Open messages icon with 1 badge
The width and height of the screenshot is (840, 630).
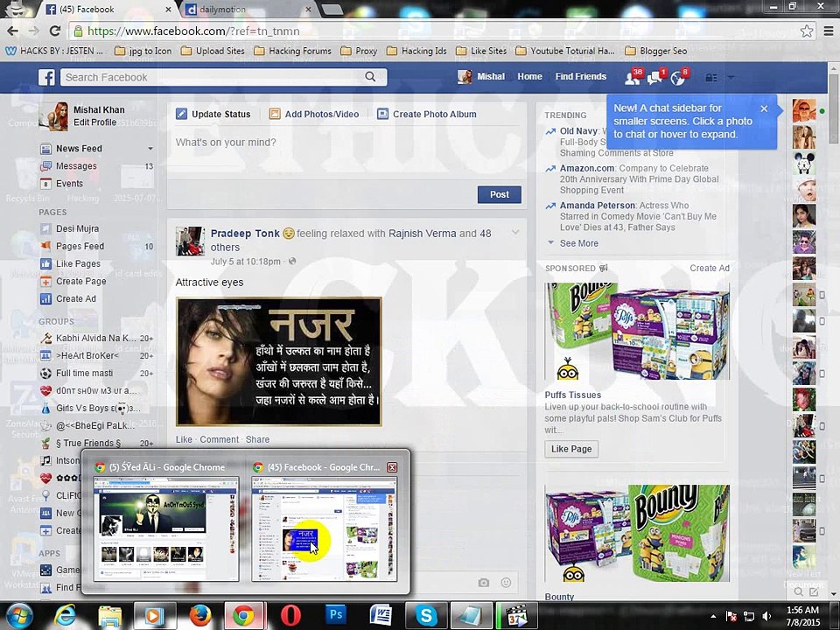pos(655,78)
